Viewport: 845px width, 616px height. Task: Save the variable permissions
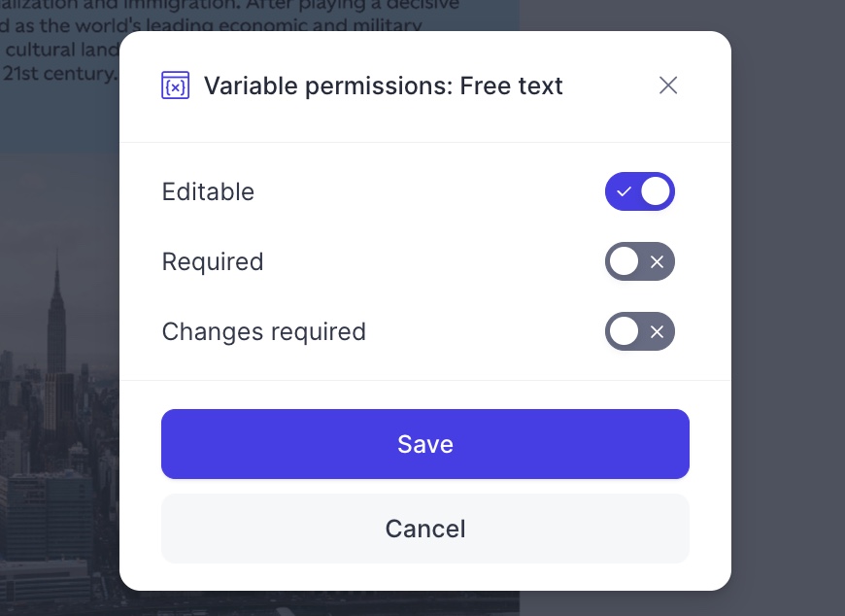click(x=425, y=444)
